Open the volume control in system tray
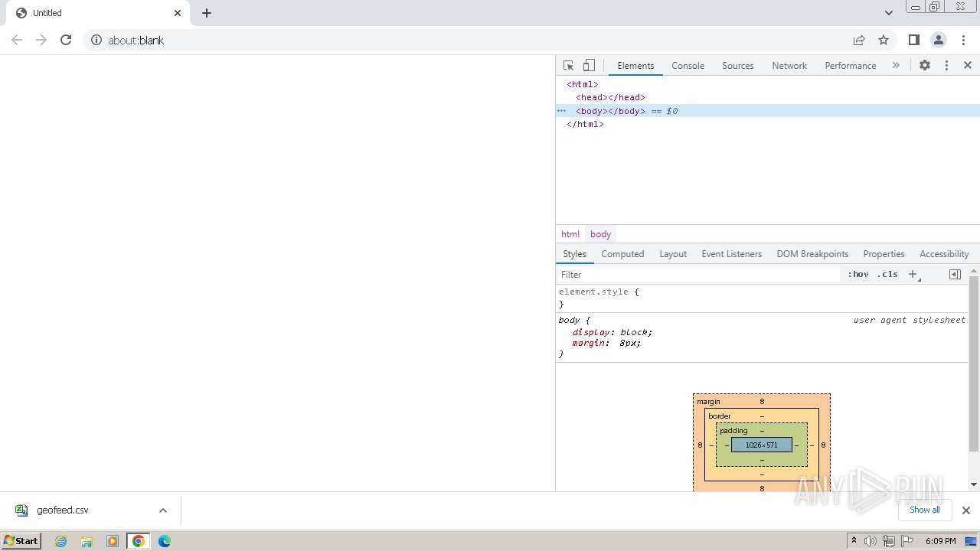 (x=871, y=541)
